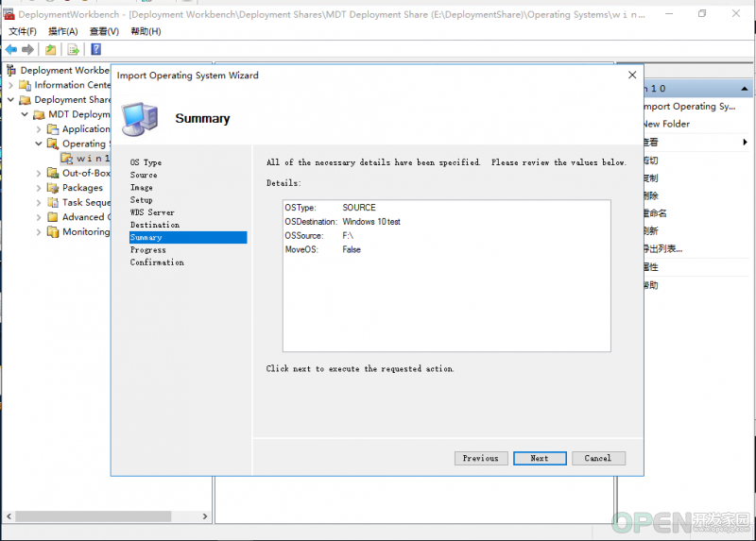The image size is (756, 541).
Task: Click the Export list toolbar icon
Action: pos(74,49)
